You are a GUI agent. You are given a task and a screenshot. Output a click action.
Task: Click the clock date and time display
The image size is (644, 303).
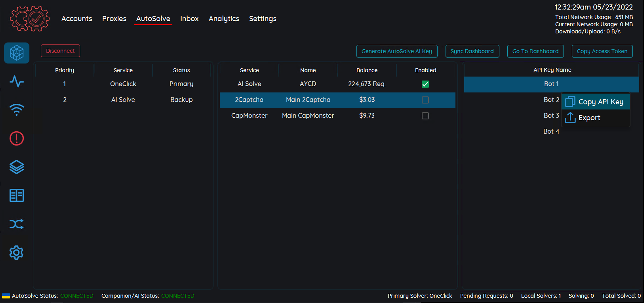click(594, 7)
